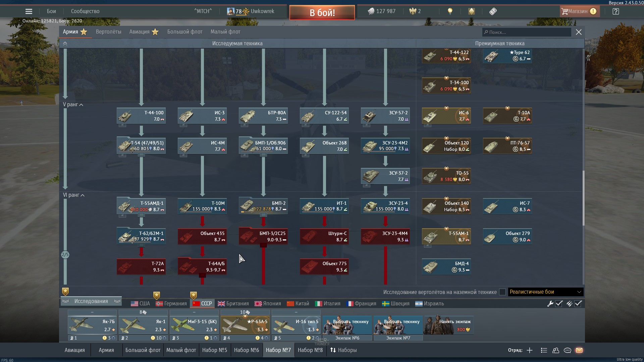Screen dimensions: 644x362
Task: Open the chat bubble icon
Action: coord(568,350)
